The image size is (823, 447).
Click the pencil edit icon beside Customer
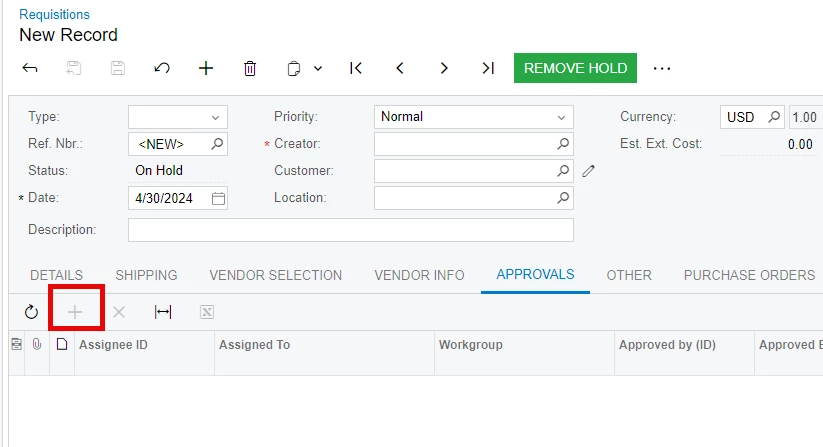pyautogui.click(x=588, y=171)
